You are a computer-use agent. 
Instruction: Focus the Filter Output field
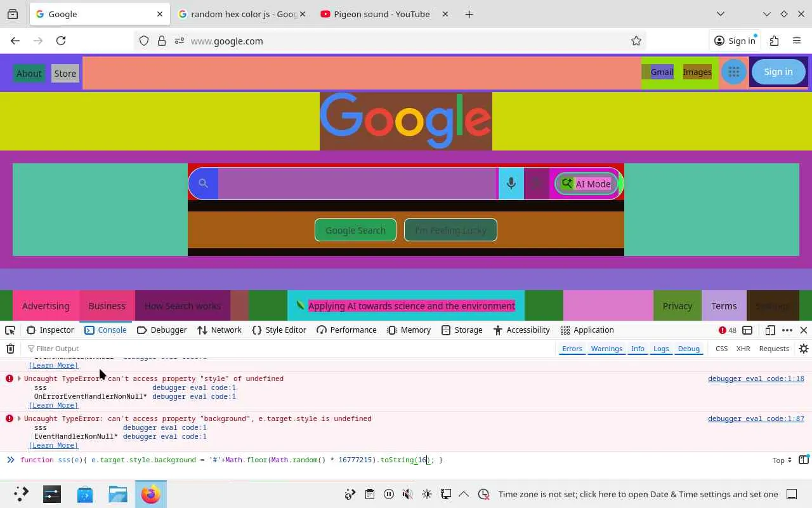289,349
